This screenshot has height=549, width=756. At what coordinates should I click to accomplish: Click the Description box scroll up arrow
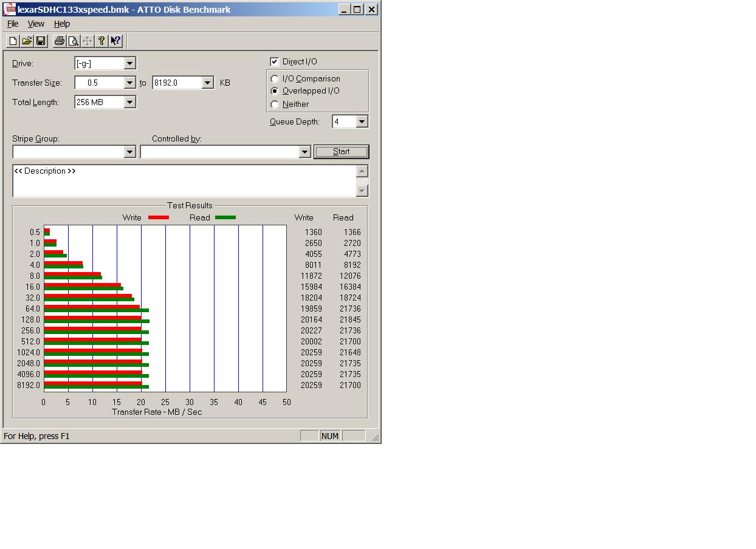tap(362, 171)
